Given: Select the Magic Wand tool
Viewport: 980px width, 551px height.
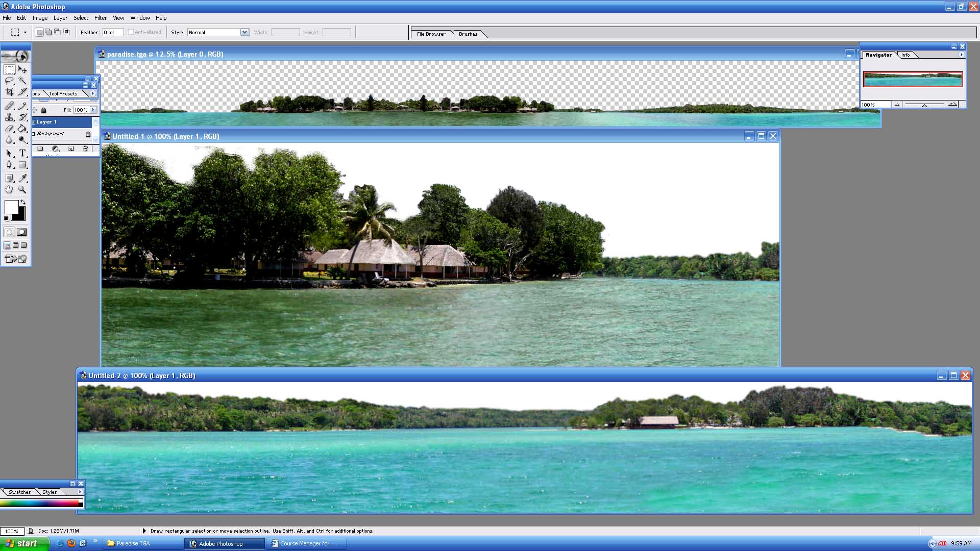Looking at the screenshot, I should click(22, 81).
